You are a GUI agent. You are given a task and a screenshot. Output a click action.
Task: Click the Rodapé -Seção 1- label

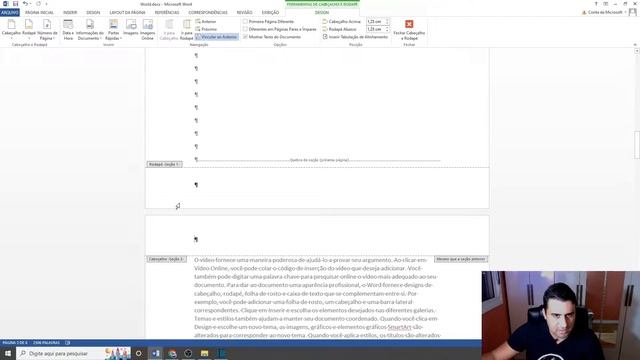pyautogui.click(x=164, y=164)
